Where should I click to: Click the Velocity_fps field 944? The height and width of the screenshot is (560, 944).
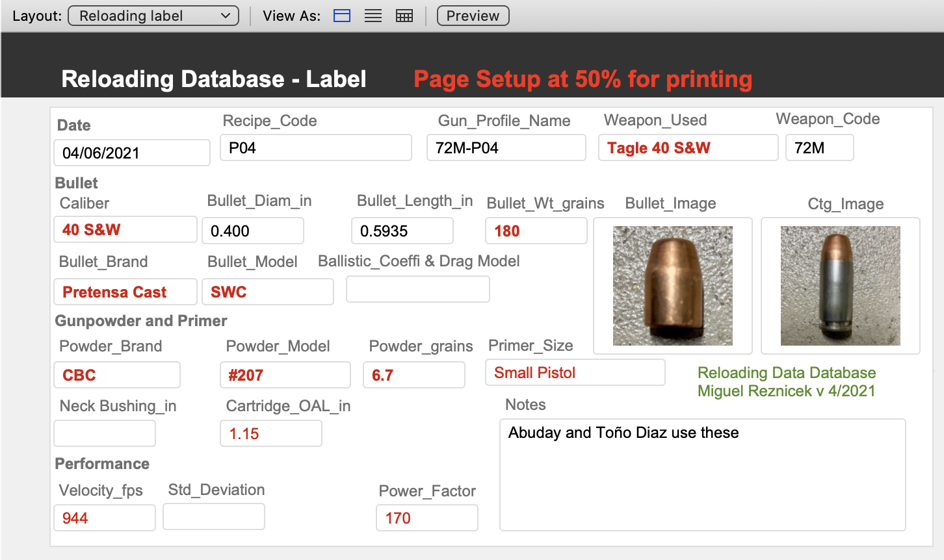coord(105,518)
